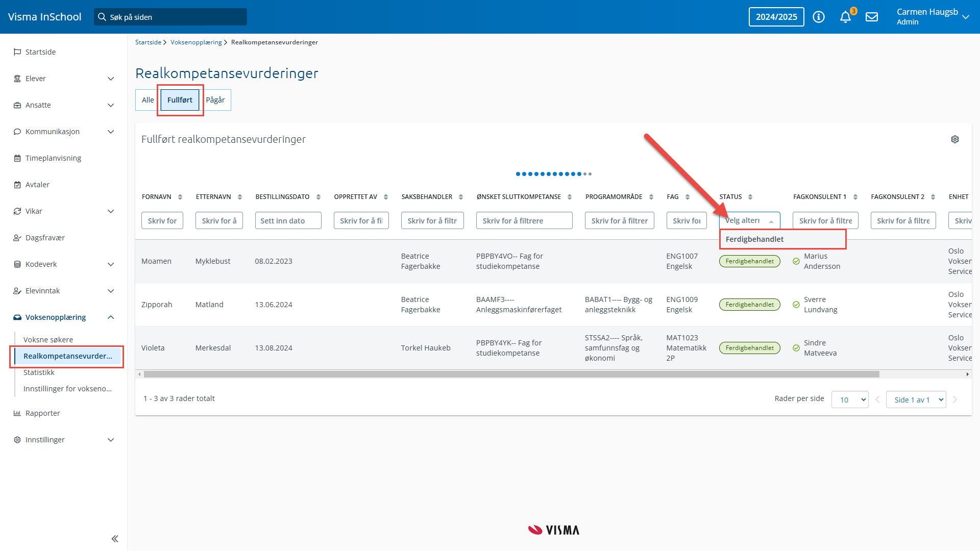Click the Rapporter chart icon
Screen dimensions: 980x551
(x=17, y=413)
